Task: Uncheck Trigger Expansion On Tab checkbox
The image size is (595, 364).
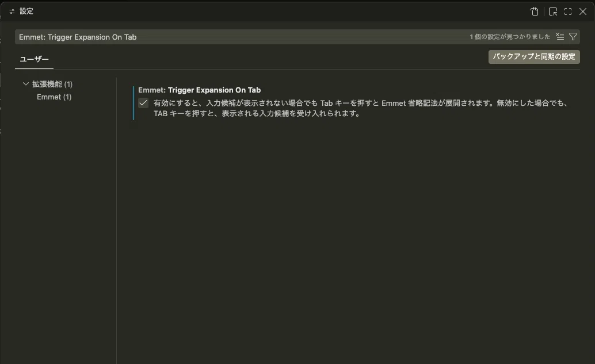Action: 143,103
